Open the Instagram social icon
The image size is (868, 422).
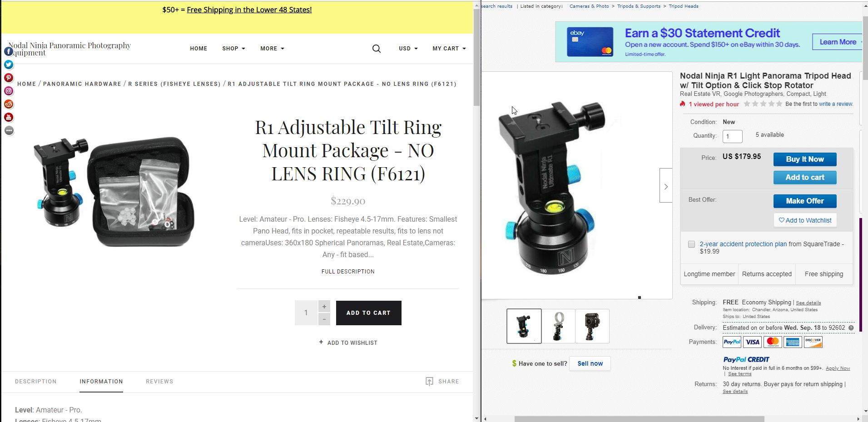coord(9,91)
